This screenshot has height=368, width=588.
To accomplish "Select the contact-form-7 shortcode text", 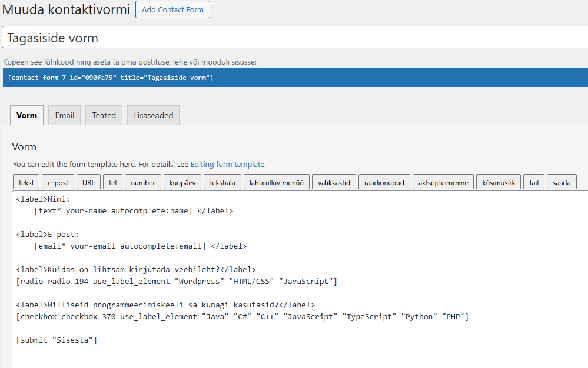I will [x=111, y=78].
